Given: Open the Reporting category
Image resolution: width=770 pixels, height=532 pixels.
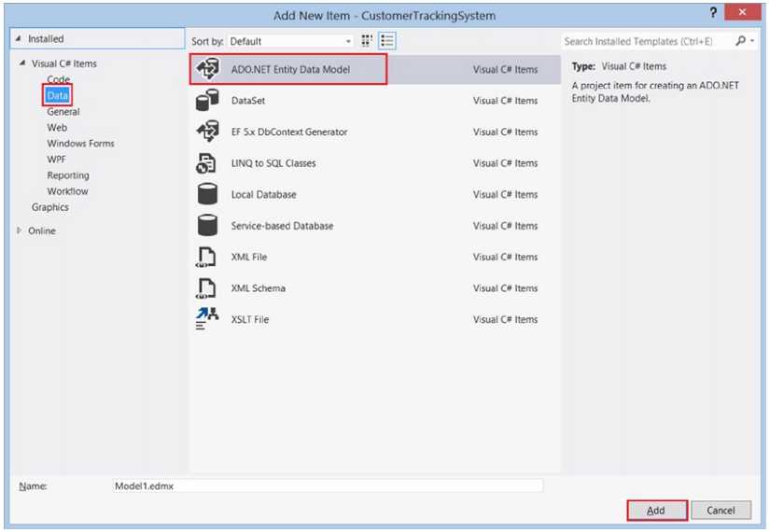Looking at the screenshot, I should pos(68,175).
